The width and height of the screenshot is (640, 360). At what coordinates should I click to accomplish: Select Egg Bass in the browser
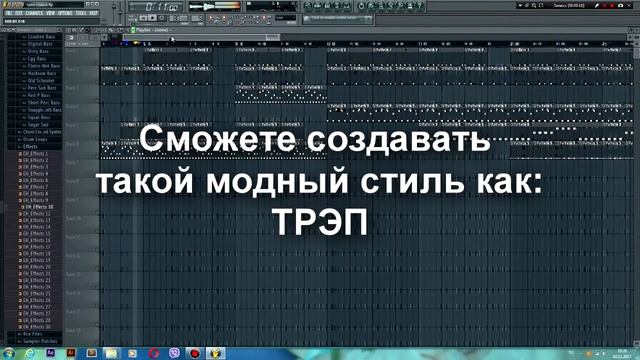click(x=37, y=59)
